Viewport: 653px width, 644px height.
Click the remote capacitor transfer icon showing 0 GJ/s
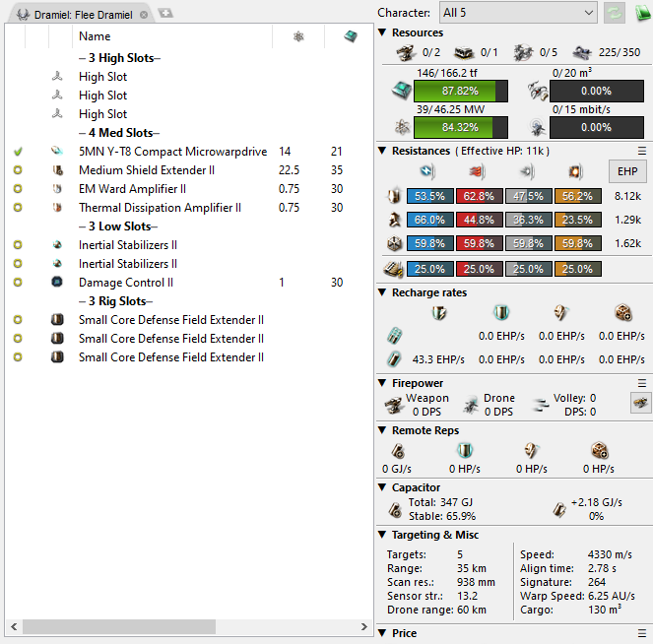click(x=398, y=450)
